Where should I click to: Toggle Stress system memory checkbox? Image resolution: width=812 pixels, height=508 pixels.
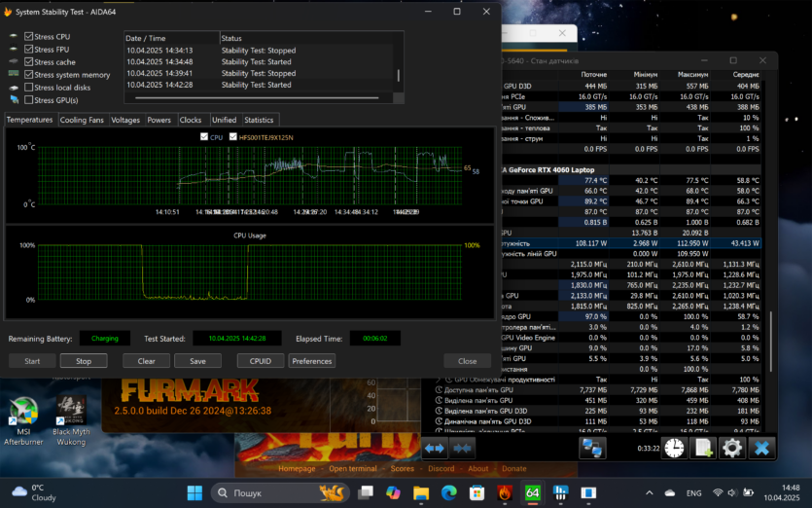29,75
